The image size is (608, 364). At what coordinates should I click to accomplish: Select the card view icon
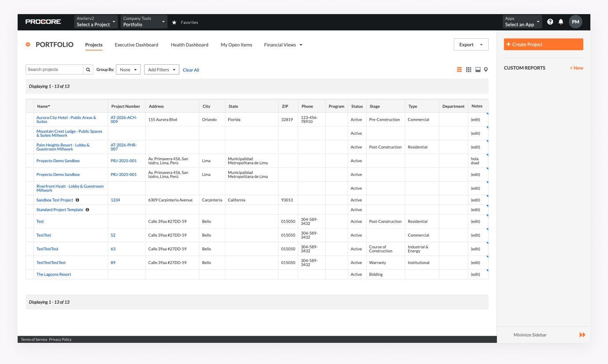pyautogui.click(x=478, y=69)
